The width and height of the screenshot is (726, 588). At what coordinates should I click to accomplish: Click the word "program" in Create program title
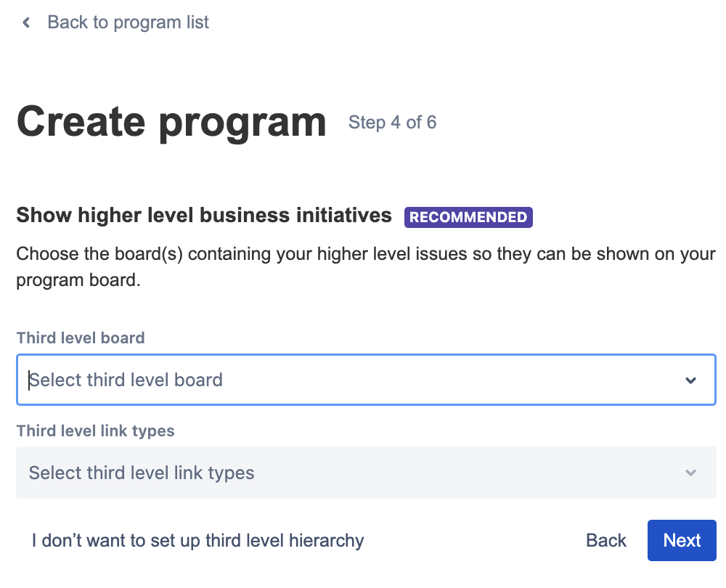[242, 122]
